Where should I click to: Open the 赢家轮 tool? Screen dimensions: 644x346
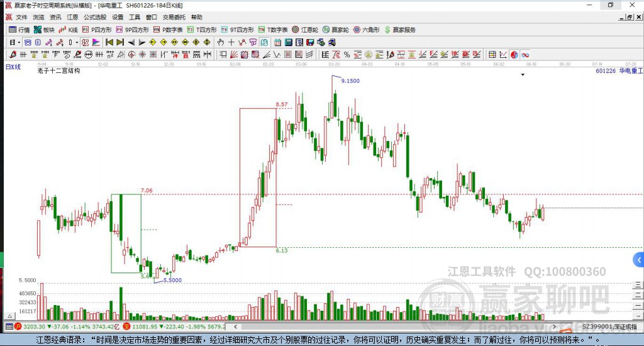(336, 30)
